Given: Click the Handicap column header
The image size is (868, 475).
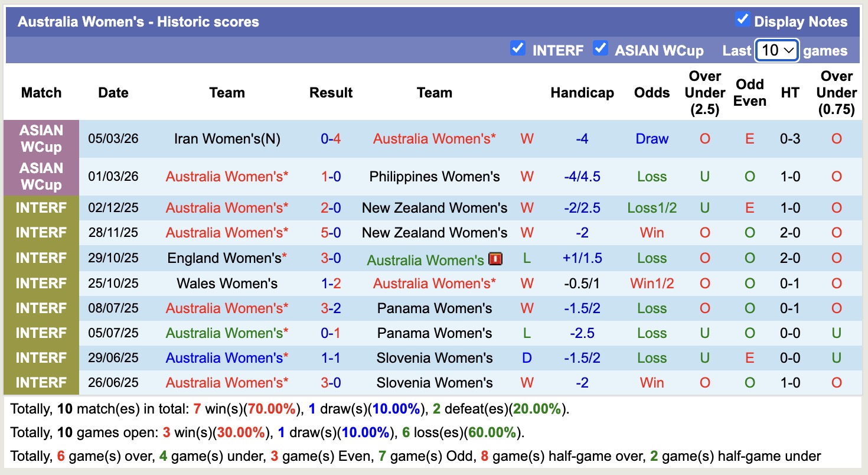Looking at the screenshot, I should tap(582, 93).
